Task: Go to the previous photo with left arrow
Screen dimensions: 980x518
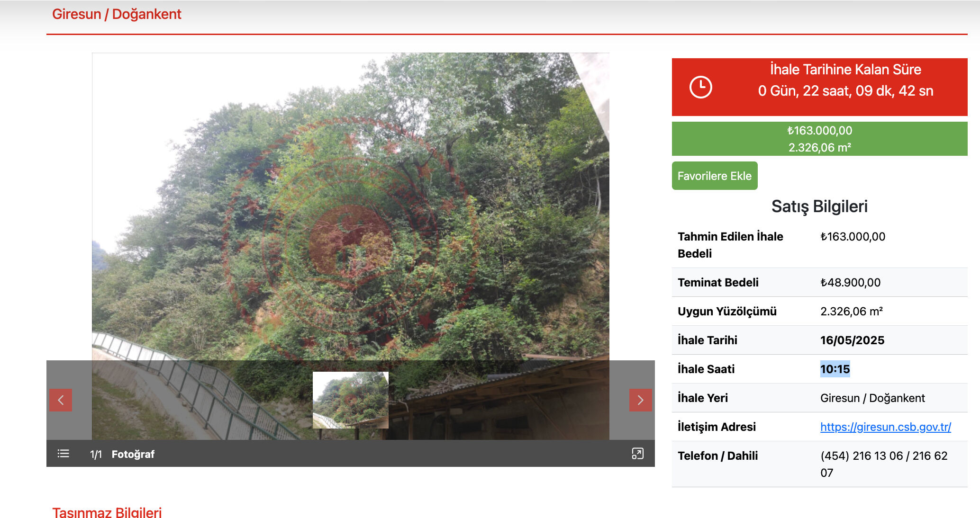Action: click(x=61, y=400)
